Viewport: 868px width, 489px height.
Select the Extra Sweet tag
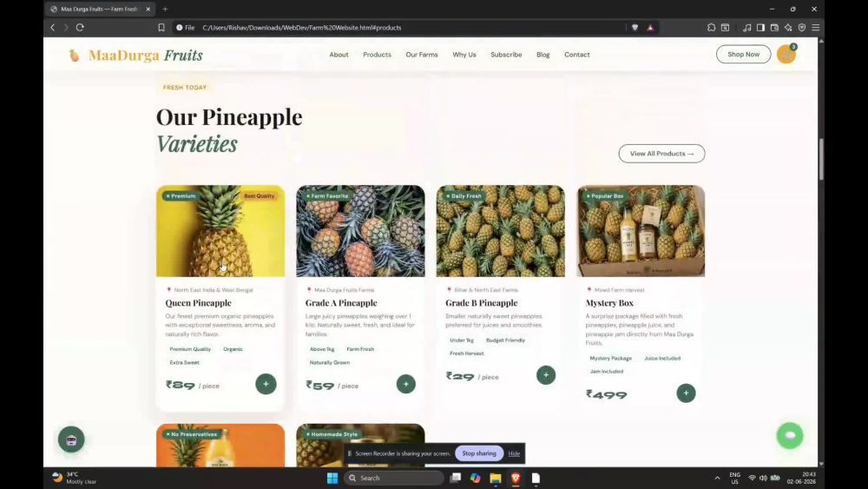184,362
